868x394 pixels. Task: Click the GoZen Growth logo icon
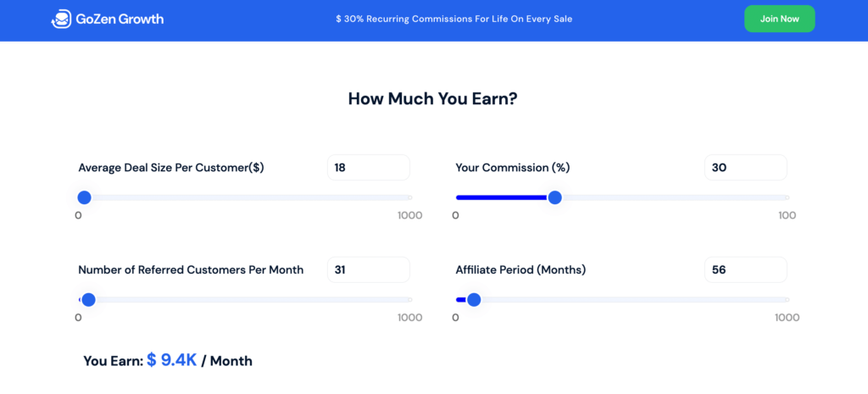pyautogui.click(x=62, y=19)
